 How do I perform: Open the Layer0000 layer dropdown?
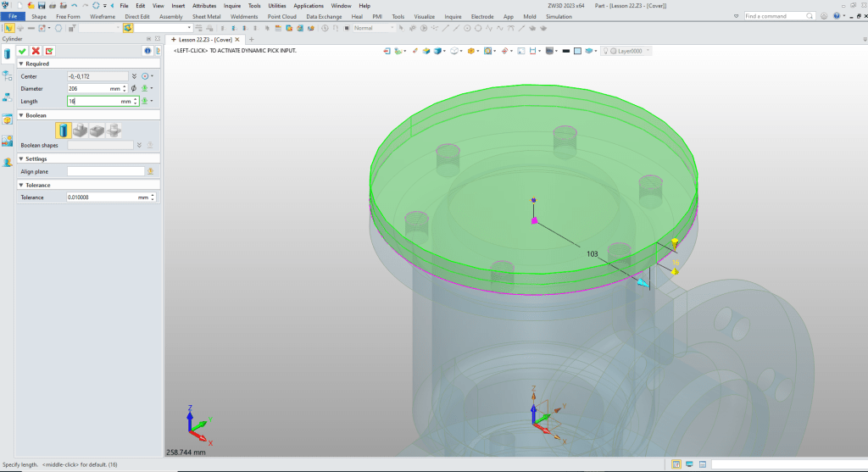point(648,51)
